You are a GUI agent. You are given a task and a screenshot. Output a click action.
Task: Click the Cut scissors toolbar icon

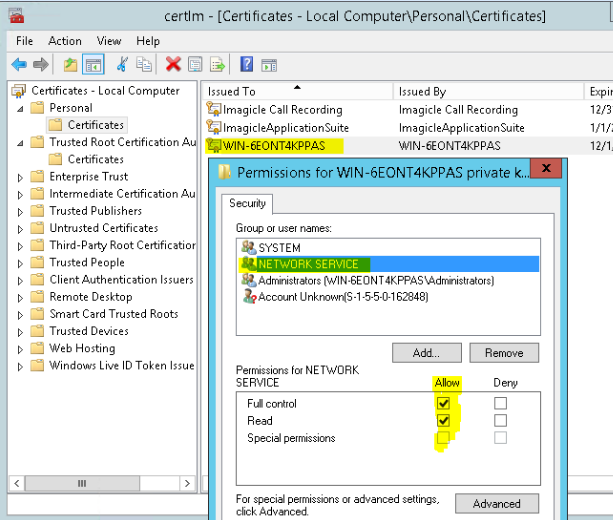[x=122, y=64]
